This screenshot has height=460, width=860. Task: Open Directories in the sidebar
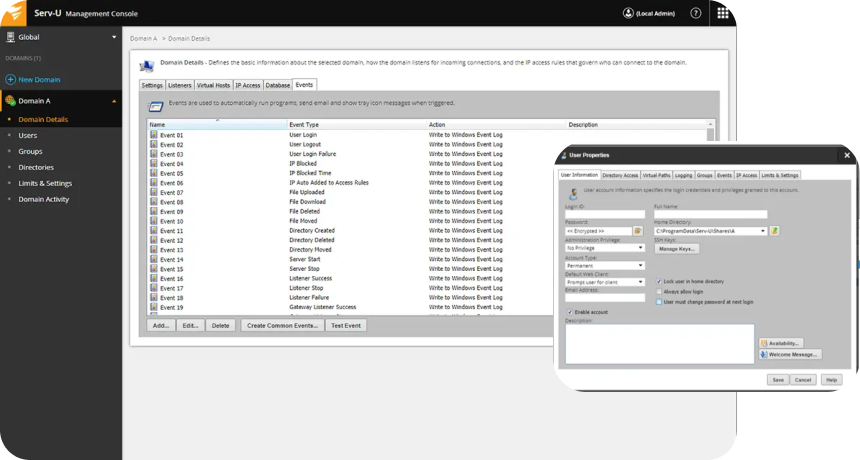tap(36, 167)
